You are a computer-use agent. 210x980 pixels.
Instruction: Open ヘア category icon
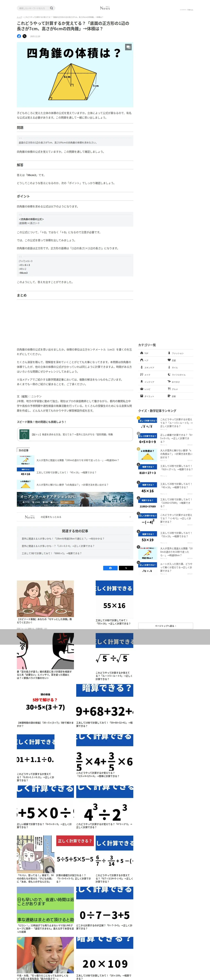tap(141, 360)
